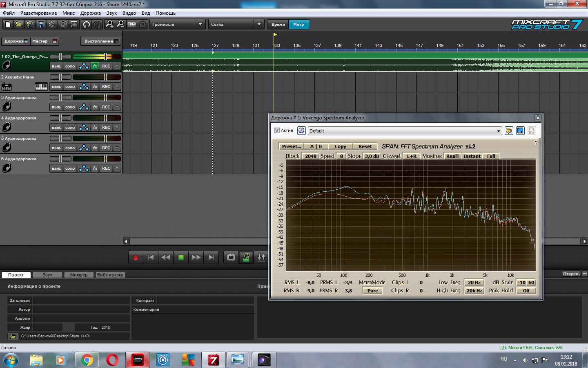
Task: Toggle fx on track 1
Action: tap(95, 66)
